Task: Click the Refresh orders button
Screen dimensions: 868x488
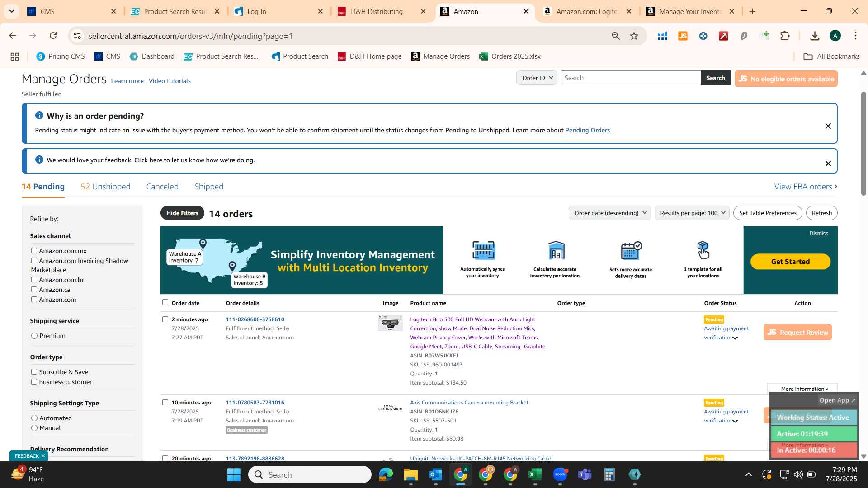Action: pos(821,213)
